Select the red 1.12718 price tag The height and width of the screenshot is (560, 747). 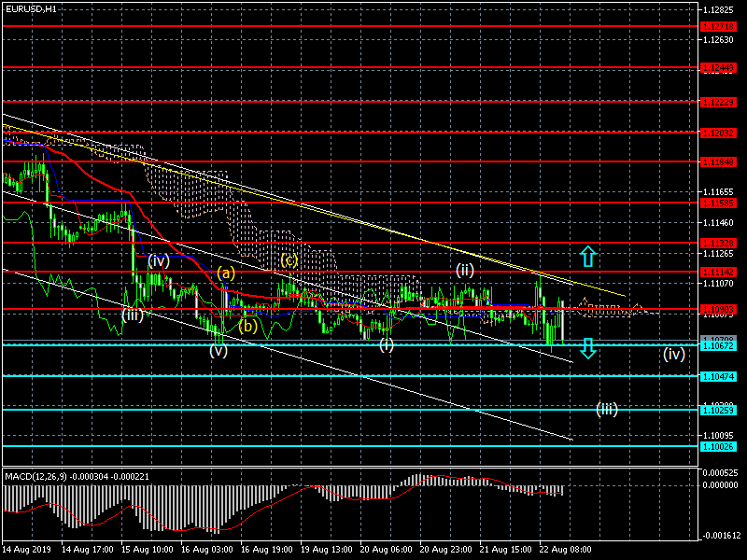[x=718, y=27]
